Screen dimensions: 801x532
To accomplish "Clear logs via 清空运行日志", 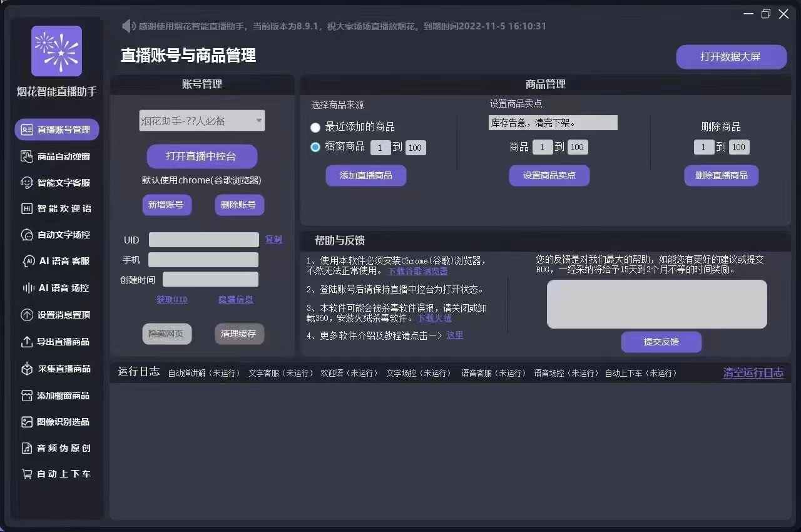I will point(753,371).
